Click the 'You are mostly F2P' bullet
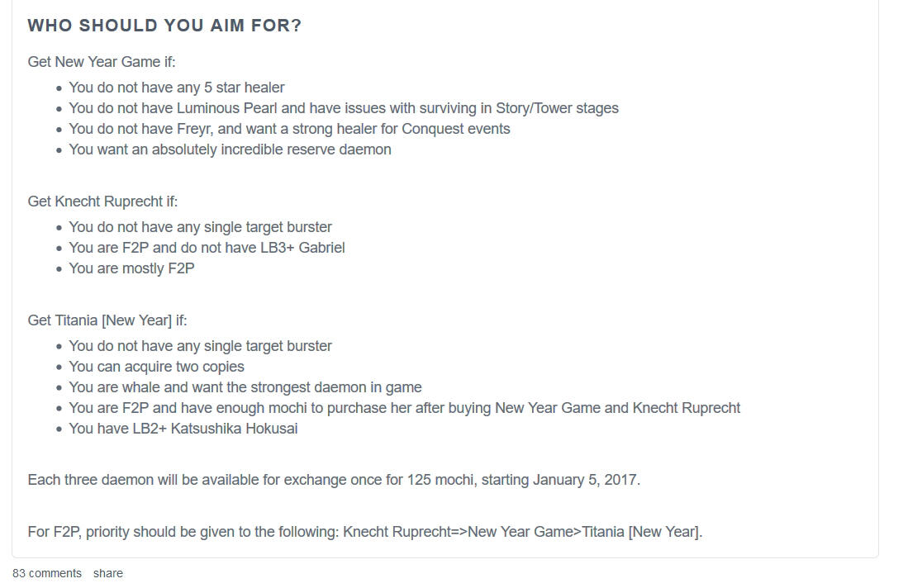 131,268
